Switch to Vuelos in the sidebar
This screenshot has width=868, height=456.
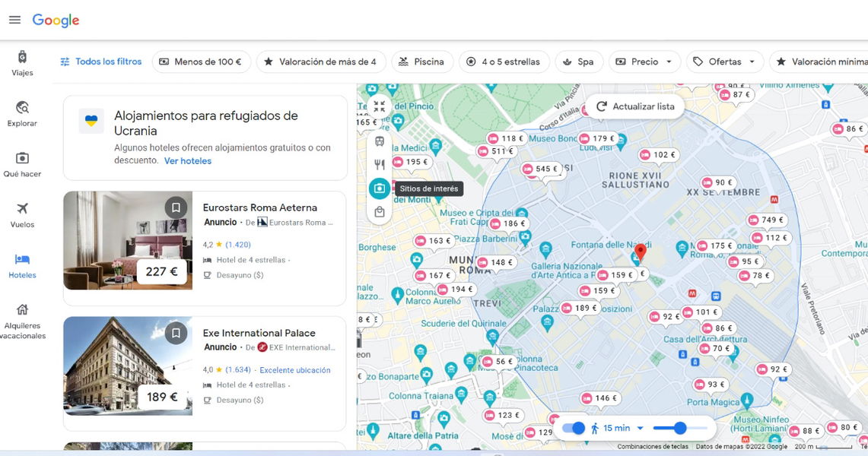(22, 215)
